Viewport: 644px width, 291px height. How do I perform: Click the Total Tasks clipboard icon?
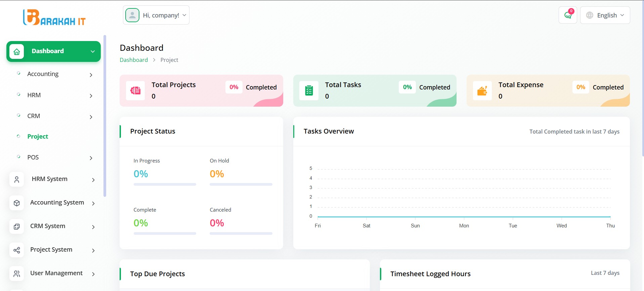(x=309, y=90)
